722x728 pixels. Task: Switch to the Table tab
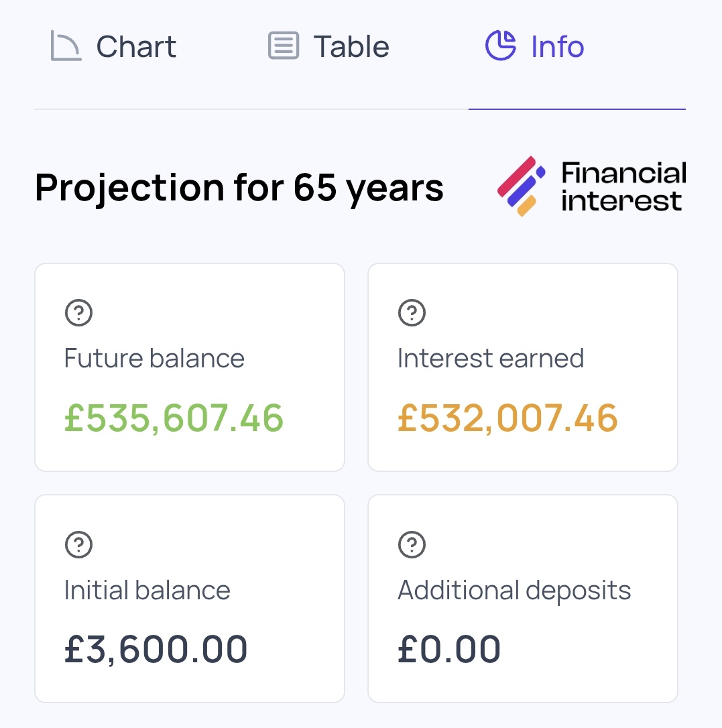click(328, 46)
